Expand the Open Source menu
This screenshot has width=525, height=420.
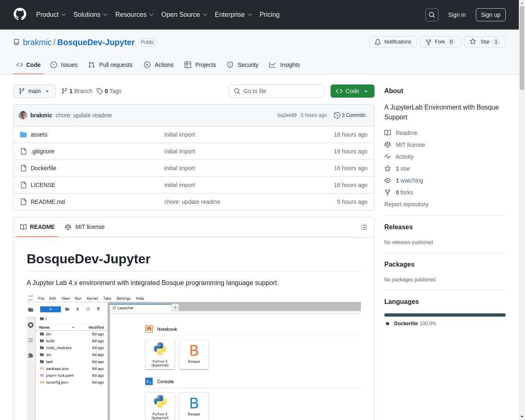(x=185, y=15)
